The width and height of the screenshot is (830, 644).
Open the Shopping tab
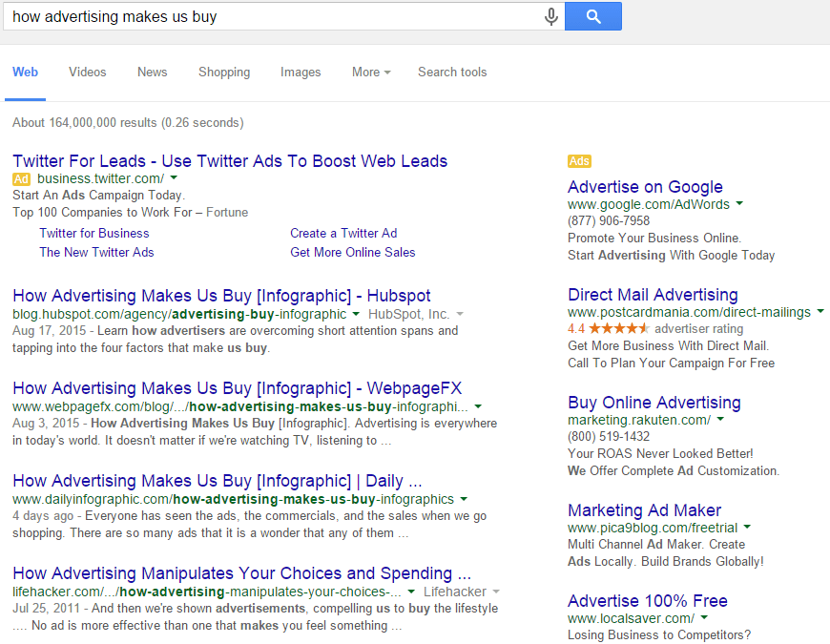(224, 72)
